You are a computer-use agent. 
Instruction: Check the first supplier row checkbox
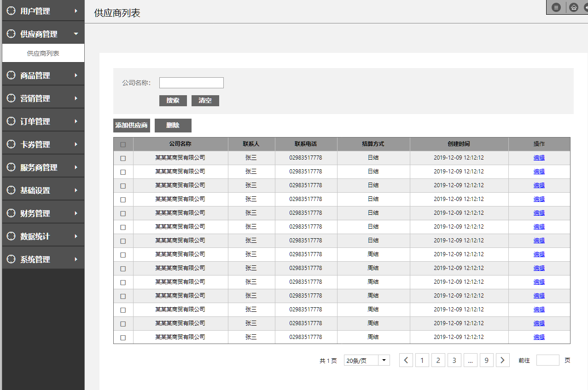(x=123, y=158)
